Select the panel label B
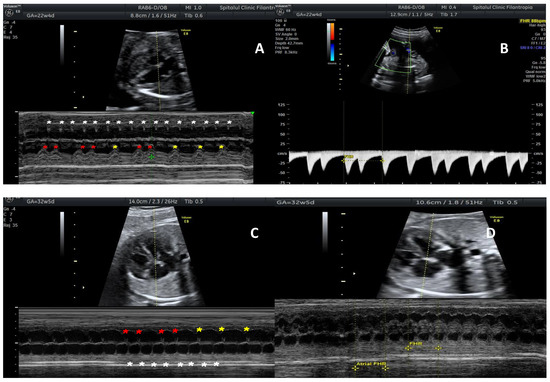Image resolution: width=550 pixels, height=382 pixels. pyautogui.click(x=504, y=48)
